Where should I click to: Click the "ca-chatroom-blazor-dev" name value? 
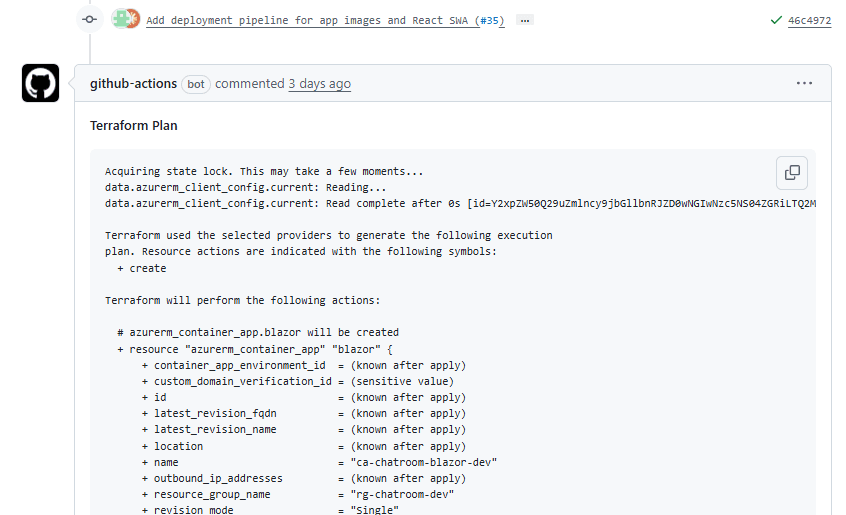pos(424,463)
